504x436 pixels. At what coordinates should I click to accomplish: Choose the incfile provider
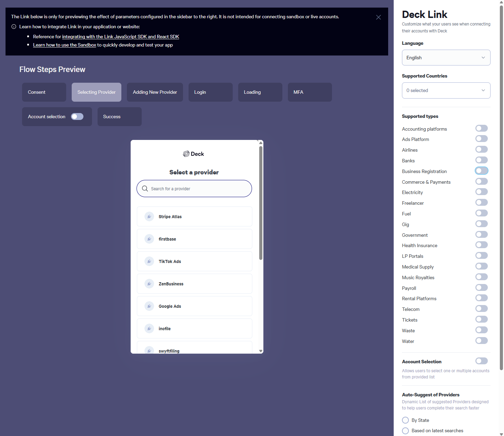(x=194, y=328)
